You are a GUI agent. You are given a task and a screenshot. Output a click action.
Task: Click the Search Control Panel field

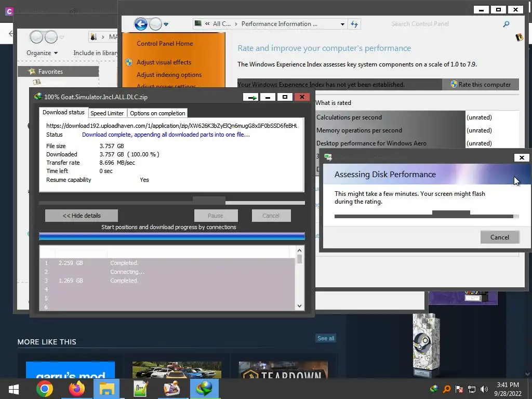click(443, 24)
